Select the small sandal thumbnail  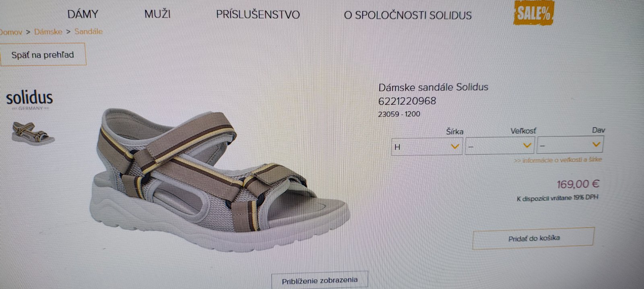coord(33,133)
